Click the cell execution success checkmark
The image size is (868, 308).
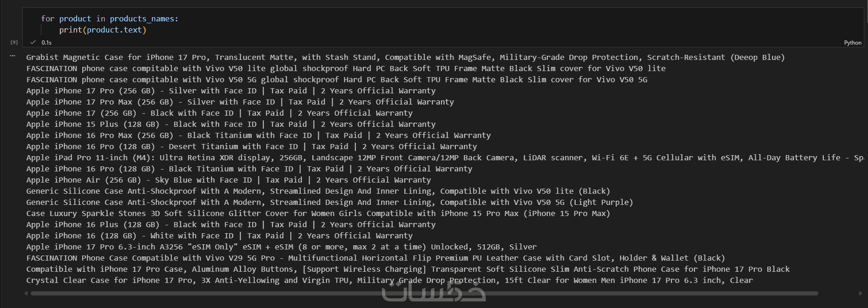pos(33,42)
